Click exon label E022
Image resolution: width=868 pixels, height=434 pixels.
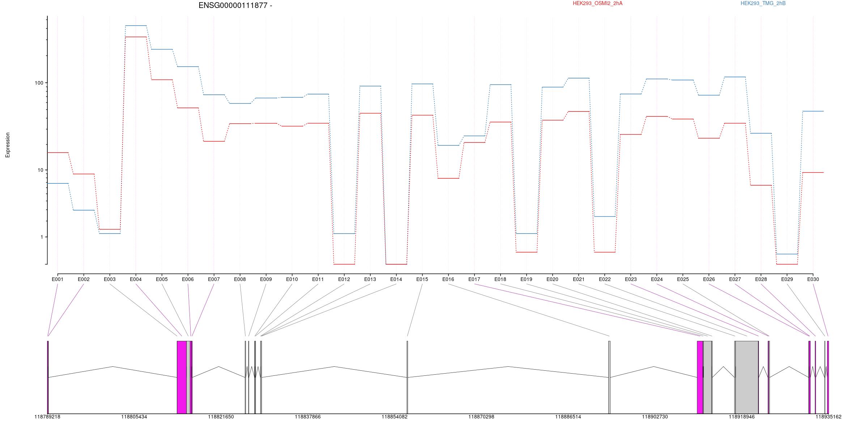(x=605, y=279)
